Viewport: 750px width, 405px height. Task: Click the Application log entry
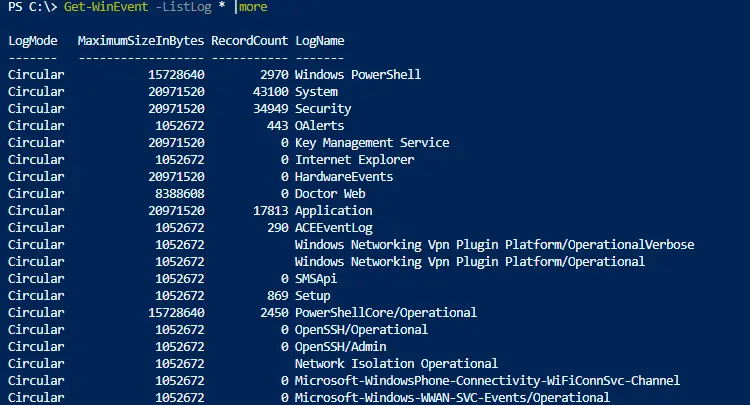pos(333,211)
